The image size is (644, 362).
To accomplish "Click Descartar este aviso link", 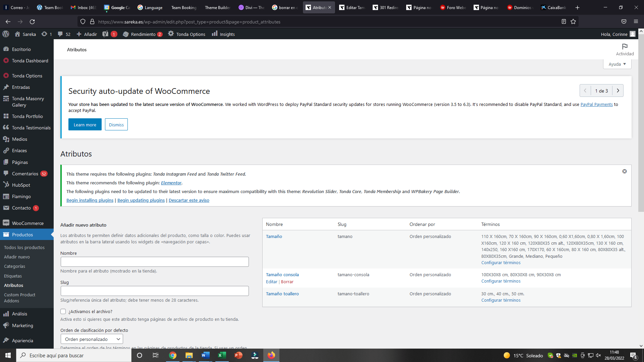I will tap(189, 200).
